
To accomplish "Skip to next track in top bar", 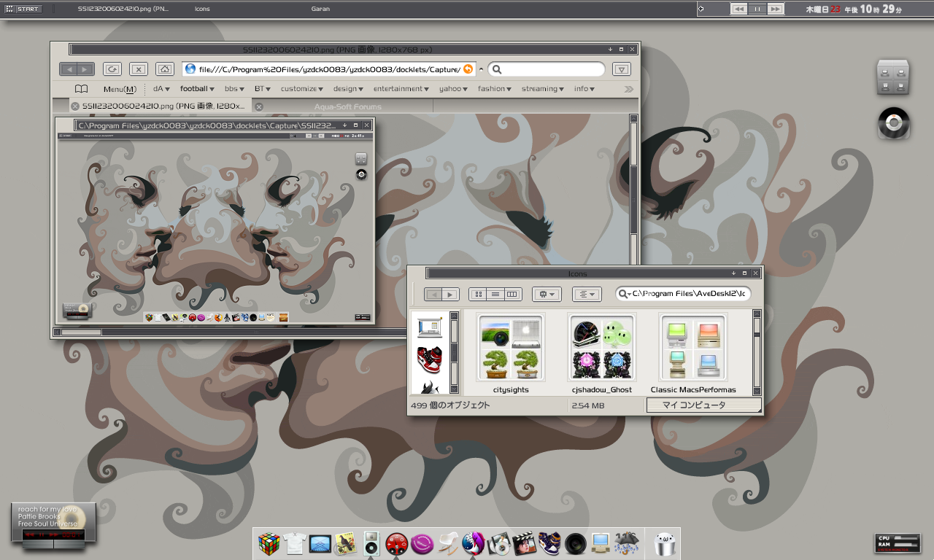I will coord(775,9).
